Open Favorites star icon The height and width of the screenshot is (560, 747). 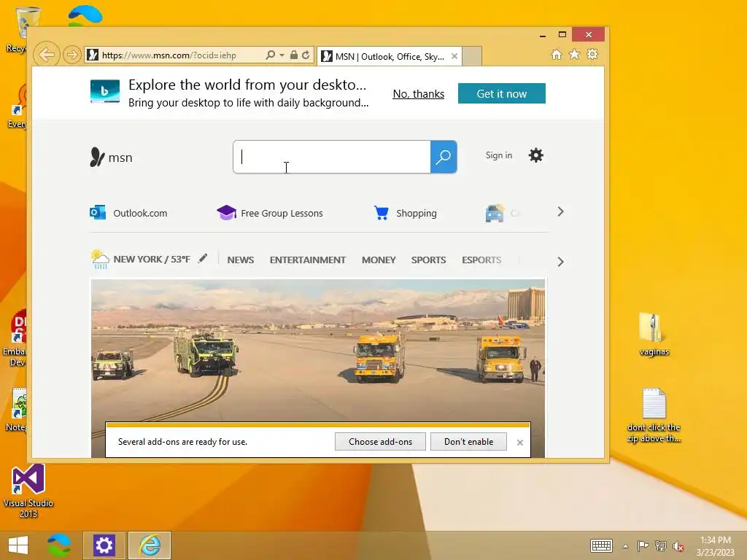pyautogui.click(x=575, y=54)
